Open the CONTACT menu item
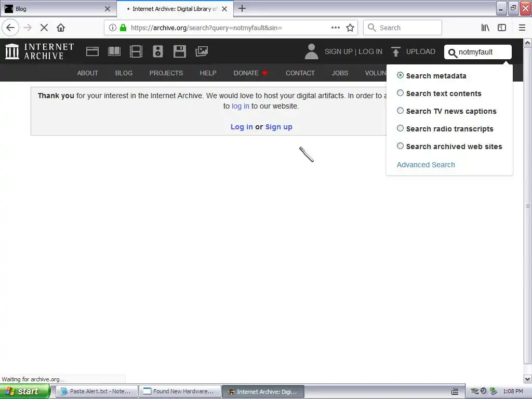The width and height of the screenshot is (532, 399). [300, 73]
